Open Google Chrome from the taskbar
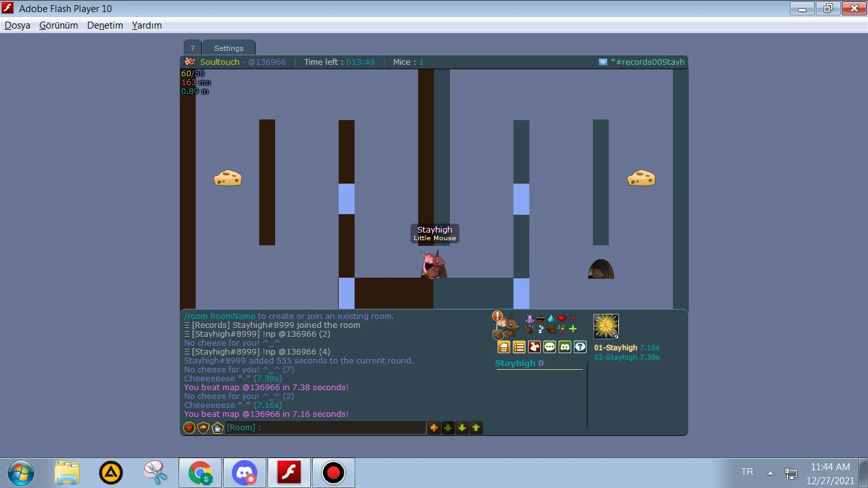Viewport: 868px width, 488px height. (x=200, y=473)
